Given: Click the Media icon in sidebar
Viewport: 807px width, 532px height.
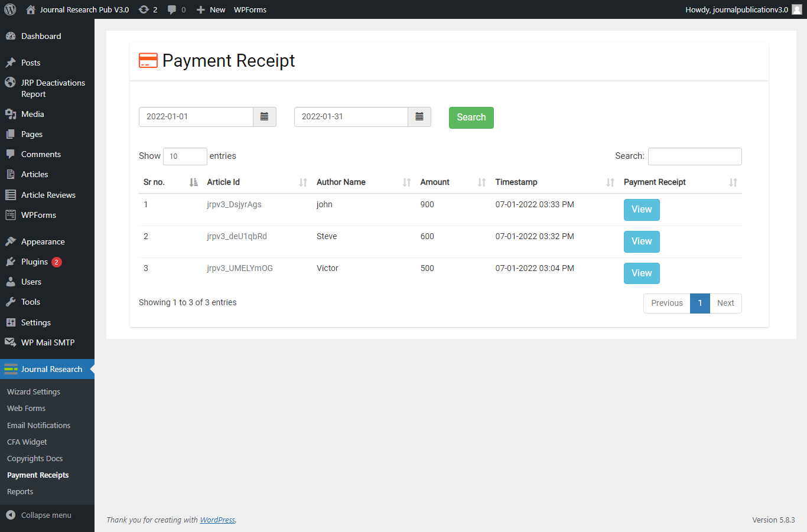Looking at the screenshot, I should [x=11, y=114].
